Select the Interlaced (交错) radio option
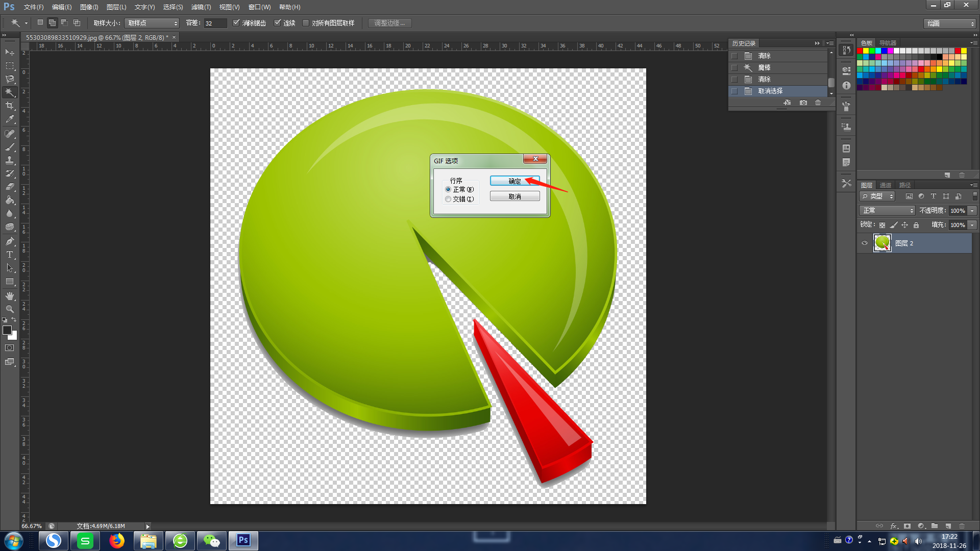 coord(448,199)
